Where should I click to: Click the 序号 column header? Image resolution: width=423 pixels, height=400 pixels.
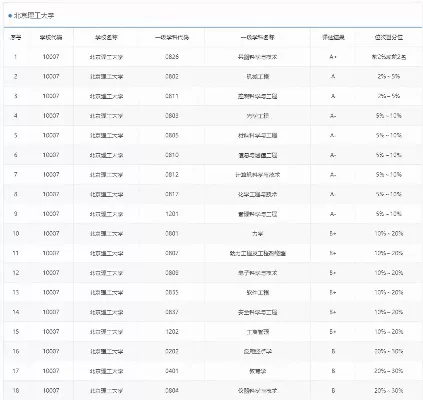click(x=16, y=37)
